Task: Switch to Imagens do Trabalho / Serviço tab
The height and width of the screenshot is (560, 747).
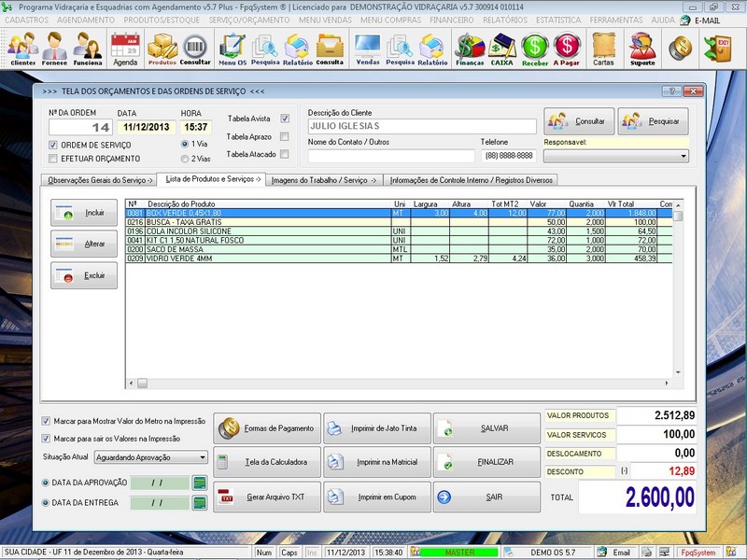Action: (x=323, y=179)
